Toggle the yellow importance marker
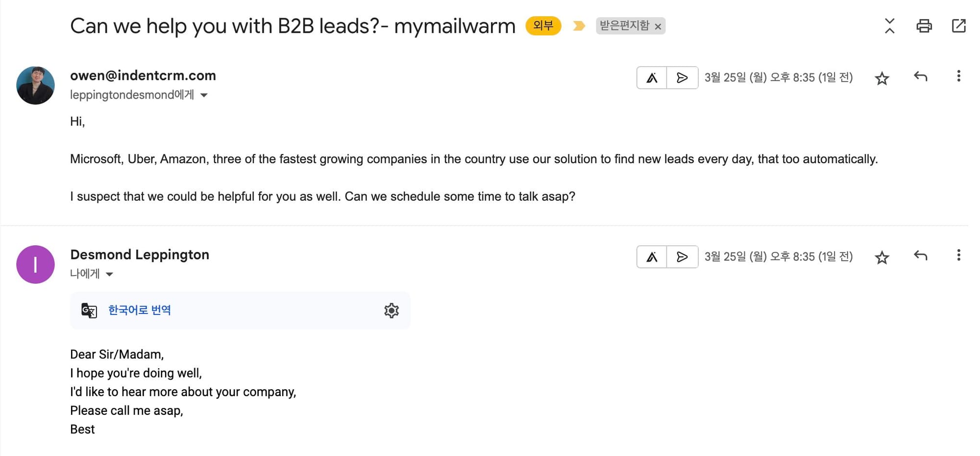Image resolution: width=980 pixels, height=456 pixels. tap(579, 25)
